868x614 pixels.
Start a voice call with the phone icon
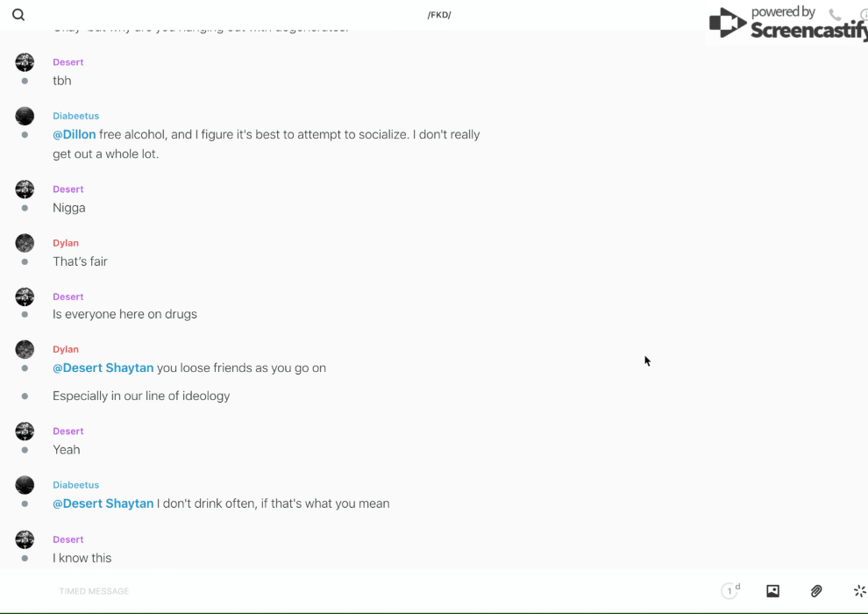click(x=835, y=15)
